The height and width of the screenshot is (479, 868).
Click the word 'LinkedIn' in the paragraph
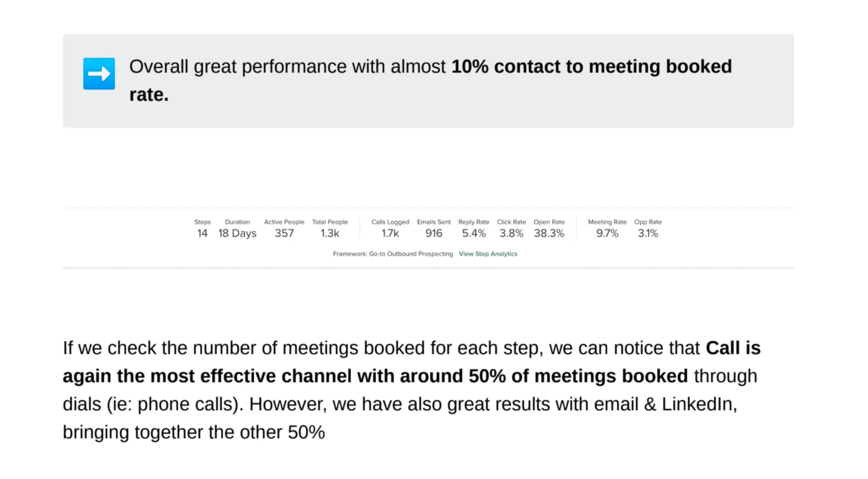tap(698, 404)
